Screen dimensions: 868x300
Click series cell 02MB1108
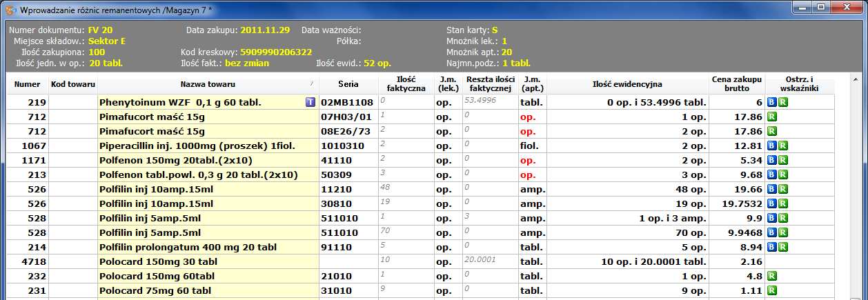pyautogui.click(x=348, y=102)
